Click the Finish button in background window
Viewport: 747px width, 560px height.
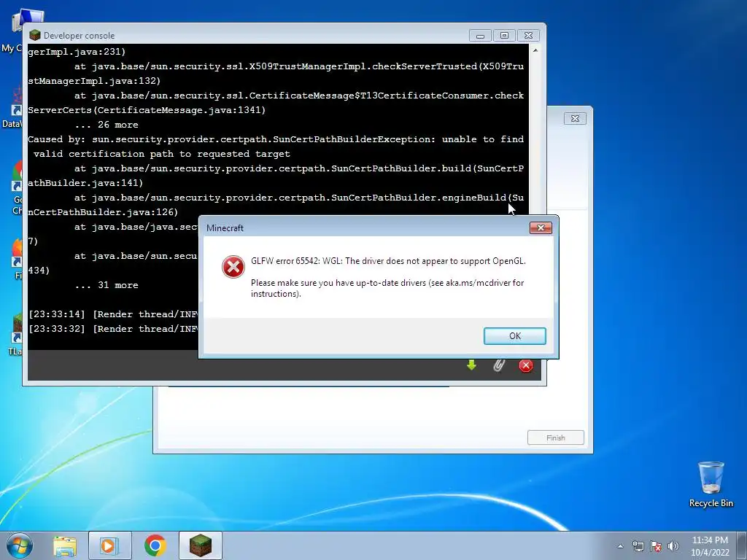click(x=555, y=437)
